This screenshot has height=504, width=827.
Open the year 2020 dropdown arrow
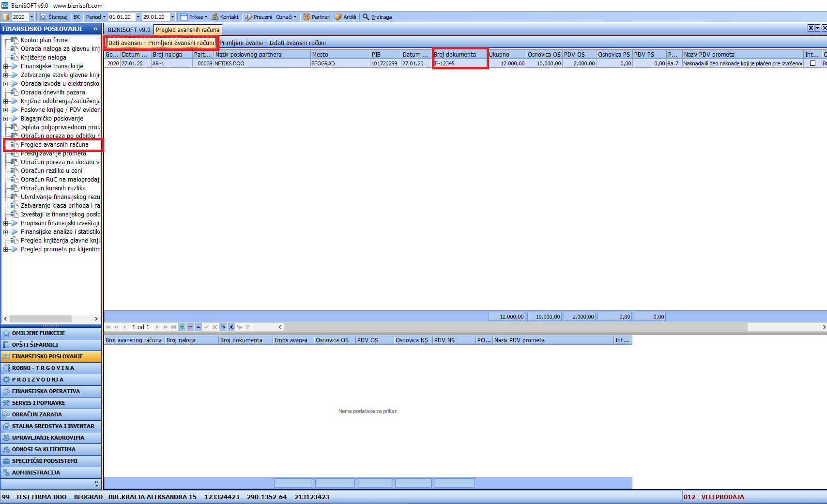tap(32, 17)
